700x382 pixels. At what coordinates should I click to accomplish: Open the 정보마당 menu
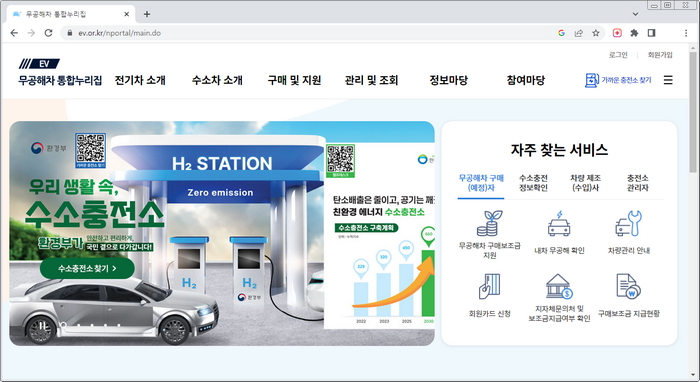click(449, 80)
